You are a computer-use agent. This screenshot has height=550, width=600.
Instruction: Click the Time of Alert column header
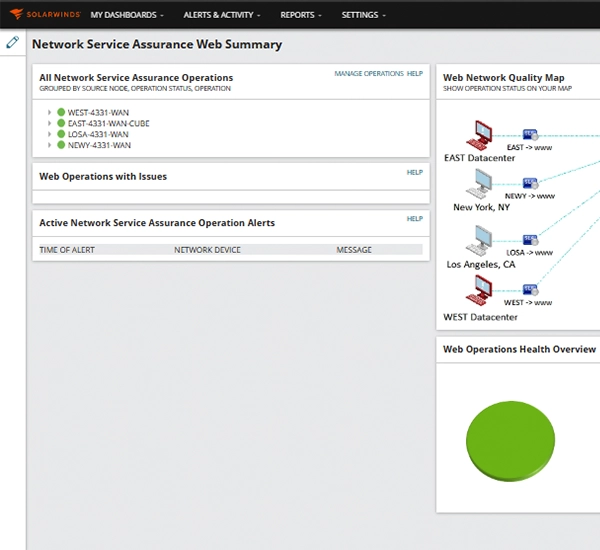[67, 250]
